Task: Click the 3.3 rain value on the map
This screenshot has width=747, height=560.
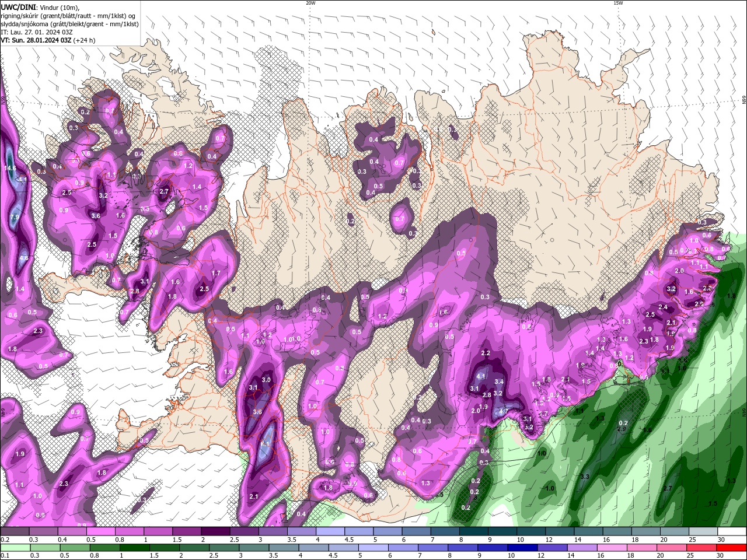Action: [585, 477]
